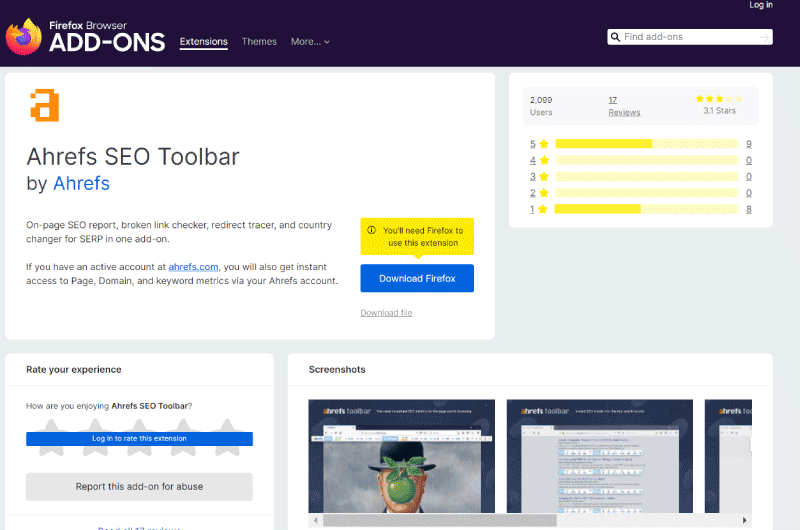Open the second Ahrefs toolbar screenshot
Viewport: 800px width, 530px height.
click(x=599, y=456)
